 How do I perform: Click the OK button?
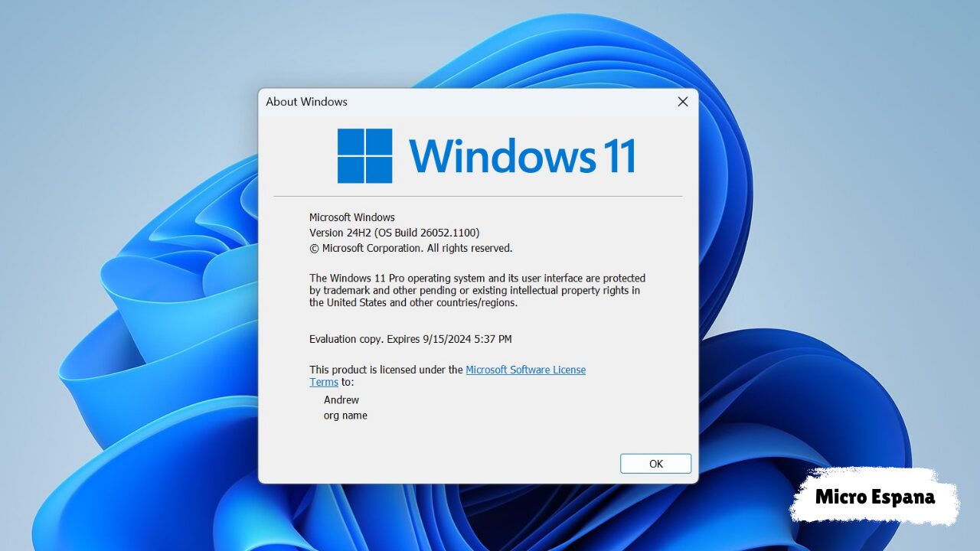655,464
